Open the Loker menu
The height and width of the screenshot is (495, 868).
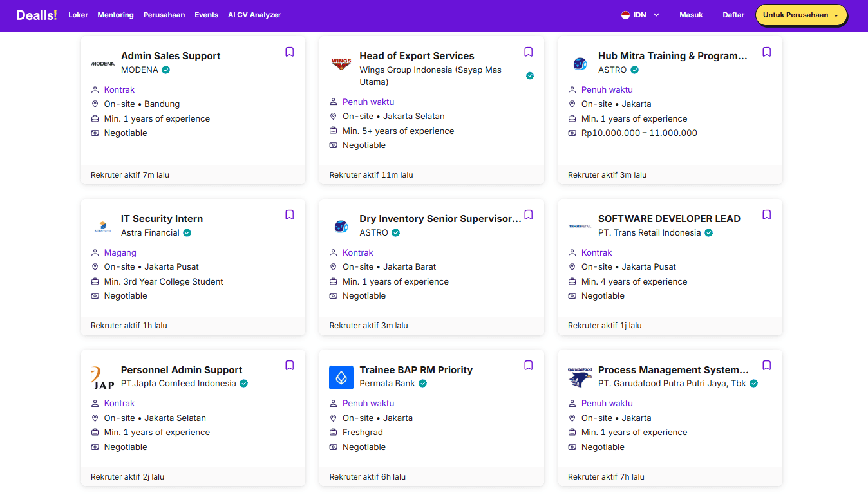78,15
